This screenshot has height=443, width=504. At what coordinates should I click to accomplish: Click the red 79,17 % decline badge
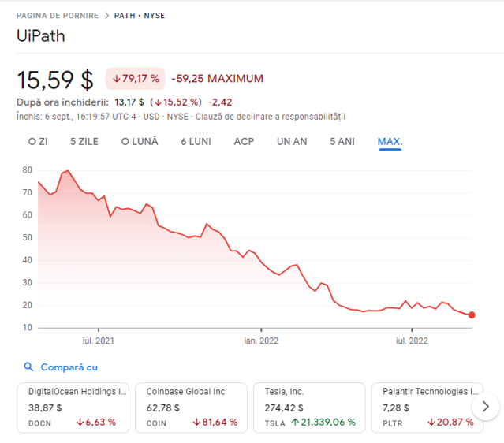136,78
